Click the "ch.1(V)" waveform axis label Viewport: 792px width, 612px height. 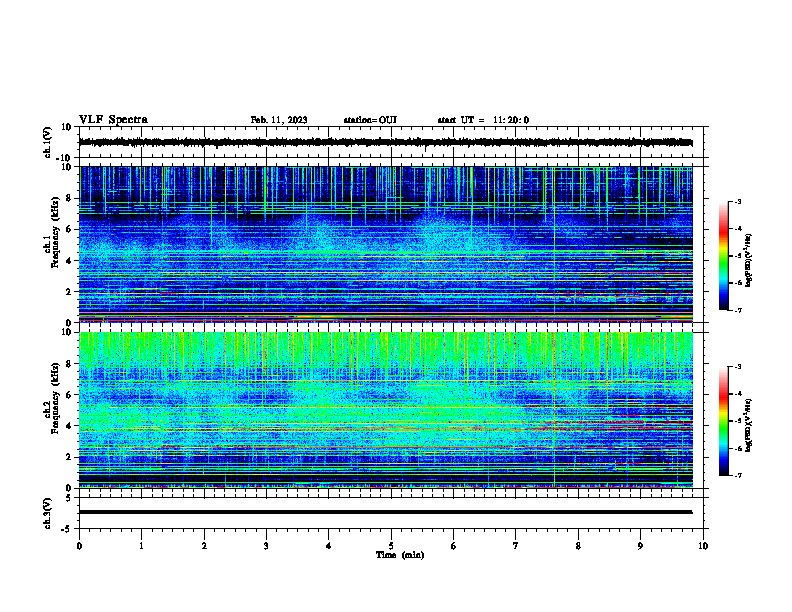[48, 142]
